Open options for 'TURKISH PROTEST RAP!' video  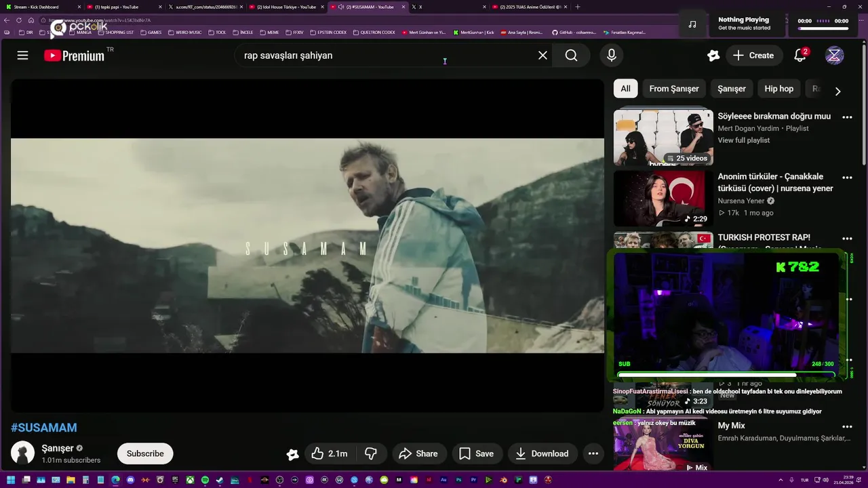847,239
